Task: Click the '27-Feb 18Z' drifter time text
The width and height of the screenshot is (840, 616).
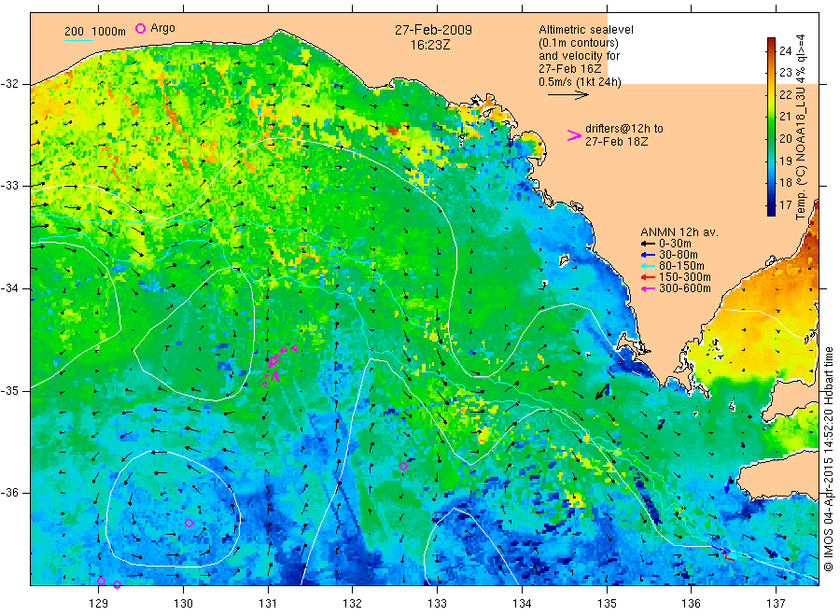Action: pyautogui.click(x=617, y=142)
